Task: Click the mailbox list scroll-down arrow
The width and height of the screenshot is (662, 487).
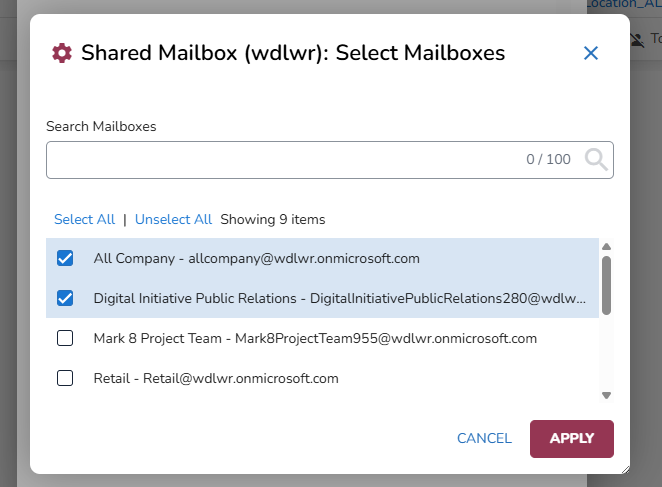Action: click(x=606, y=395)
